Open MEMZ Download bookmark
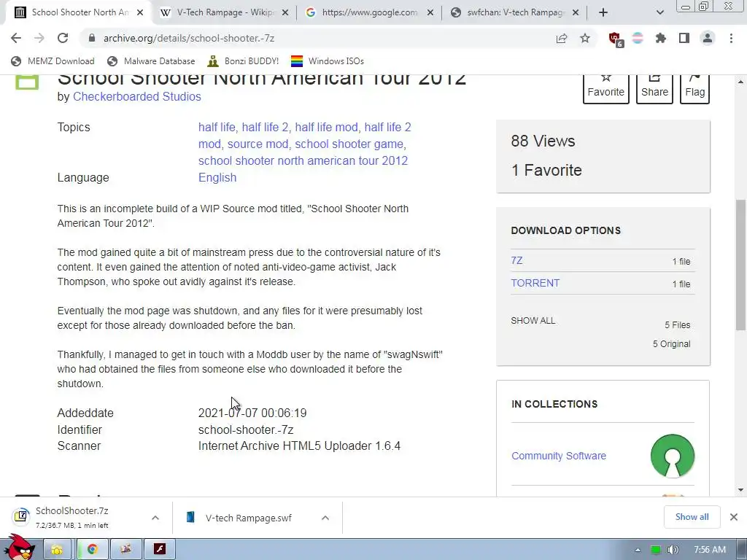The height and width of the screenshot is (560, 747). click(53, 61)
